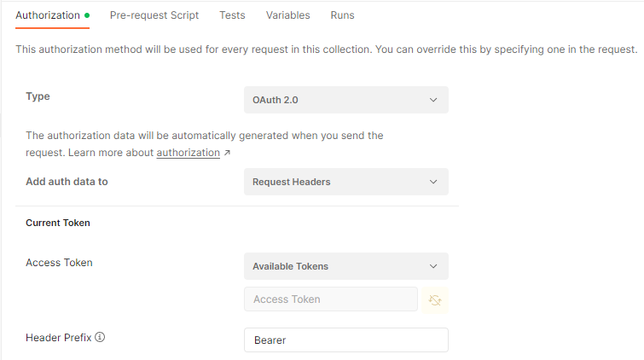Focus the Header Prefix field containing Bearer
644x360 pixels.
point(345,340)
